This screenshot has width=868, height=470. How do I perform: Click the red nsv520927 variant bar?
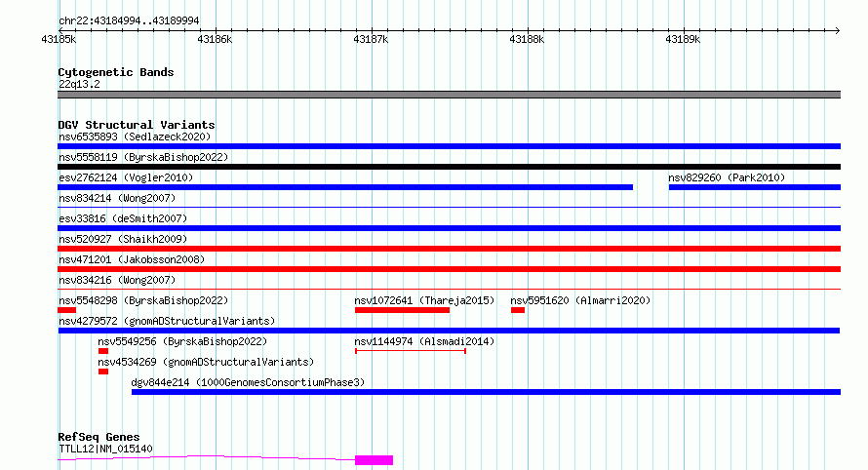pos(449,249)
